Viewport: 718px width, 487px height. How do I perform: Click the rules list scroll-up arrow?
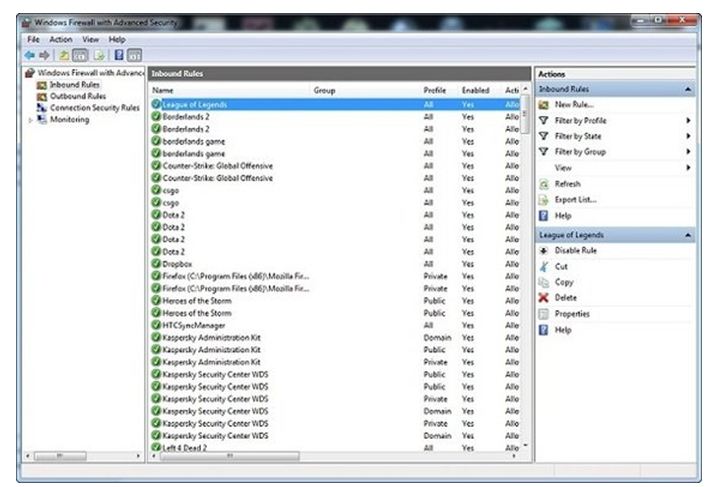pos(525,89)
